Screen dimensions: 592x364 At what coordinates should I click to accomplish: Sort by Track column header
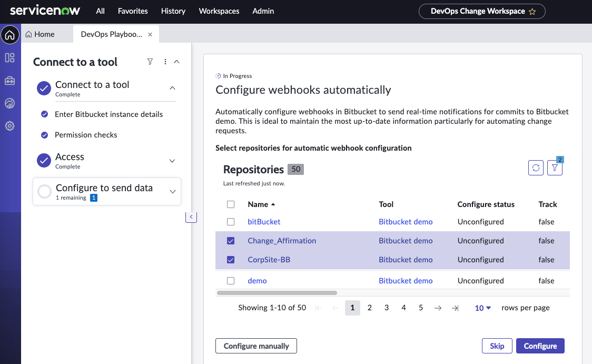(547, 204)
